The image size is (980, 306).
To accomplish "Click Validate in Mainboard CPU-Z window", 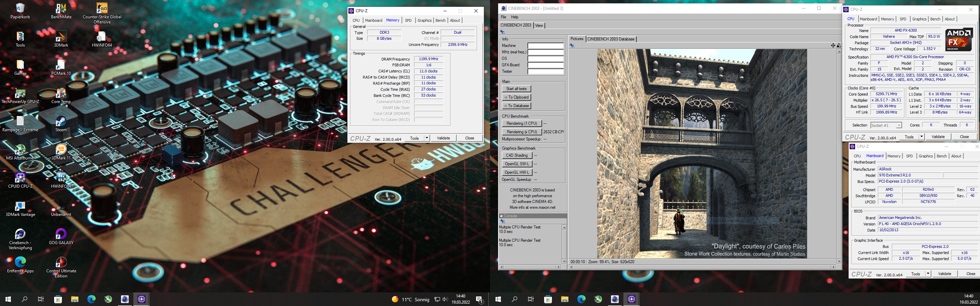I will (944, 274).
